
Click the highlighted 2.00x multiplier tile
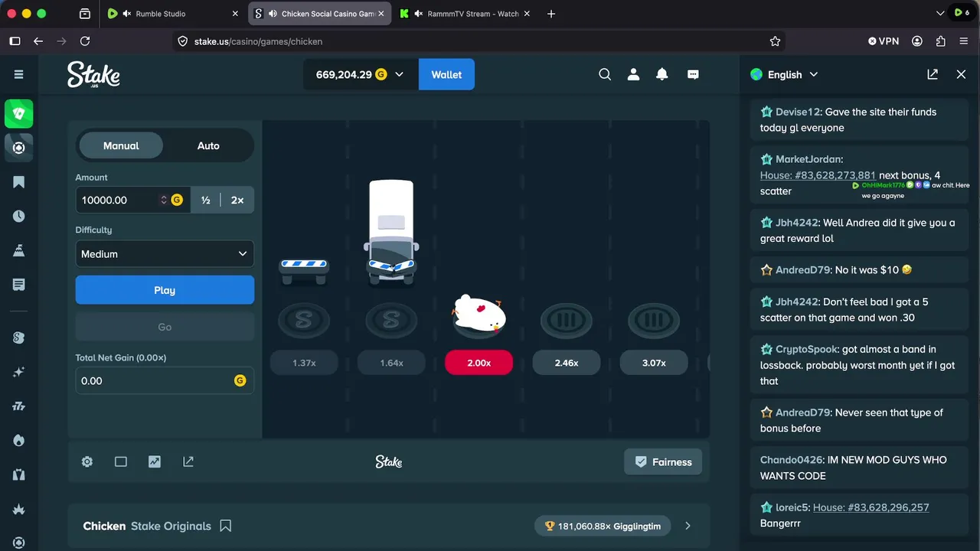(479, 363)
